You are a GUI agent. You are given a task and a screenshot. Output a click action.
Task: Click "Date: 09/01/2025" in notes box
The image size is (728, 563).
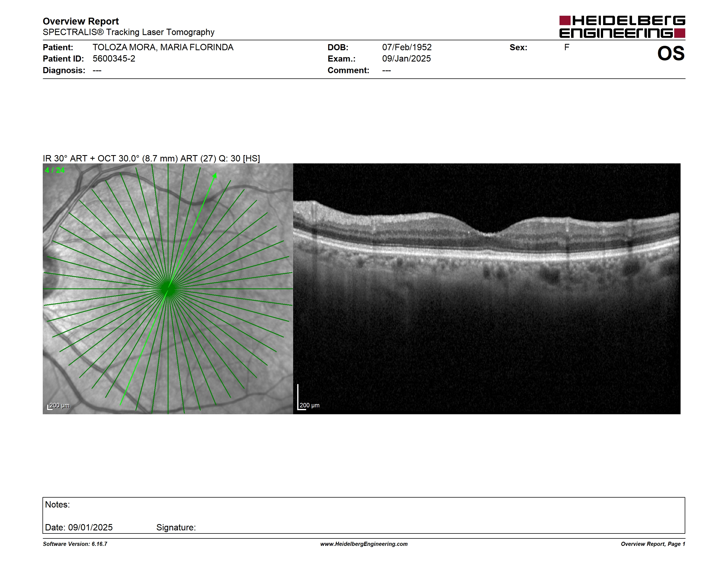[x=79, y=527]
